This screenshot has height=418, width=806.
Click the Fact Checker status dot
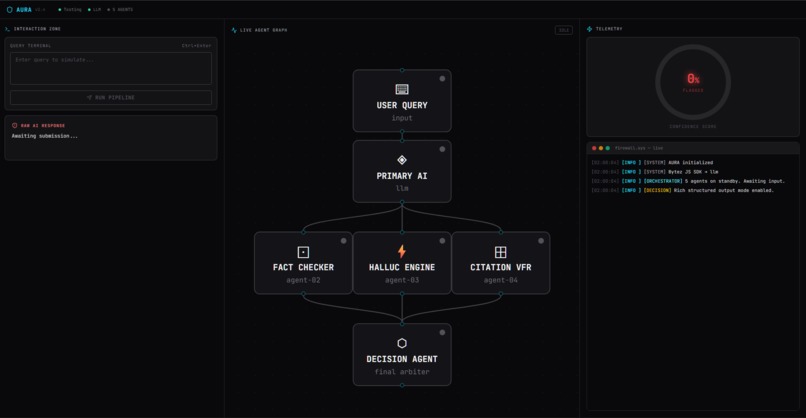343,241
